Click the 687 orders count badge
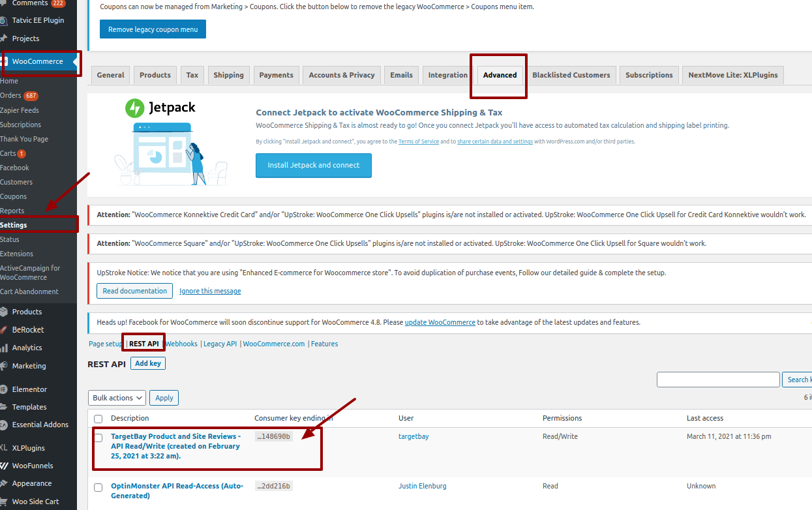The height and width of the screenshot is (510, 812). point(31,96)
